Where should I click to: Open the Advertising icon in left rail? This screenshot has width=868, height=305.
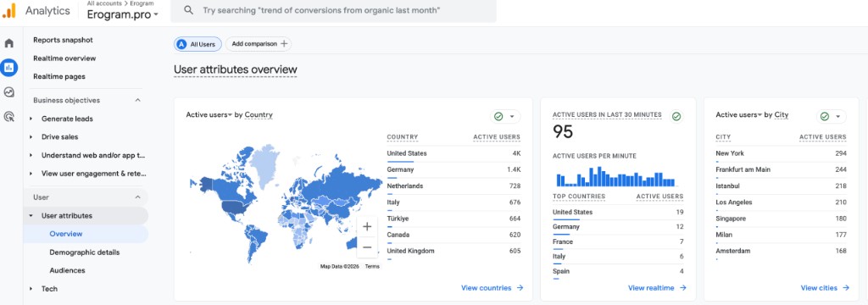pos(8,116)
